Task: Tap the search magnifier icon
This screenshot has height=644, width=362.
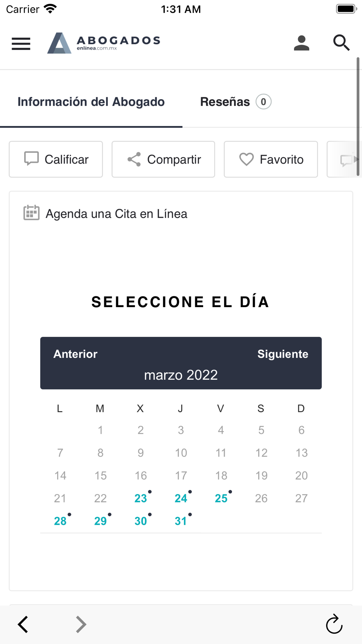Action: point(341,43)
